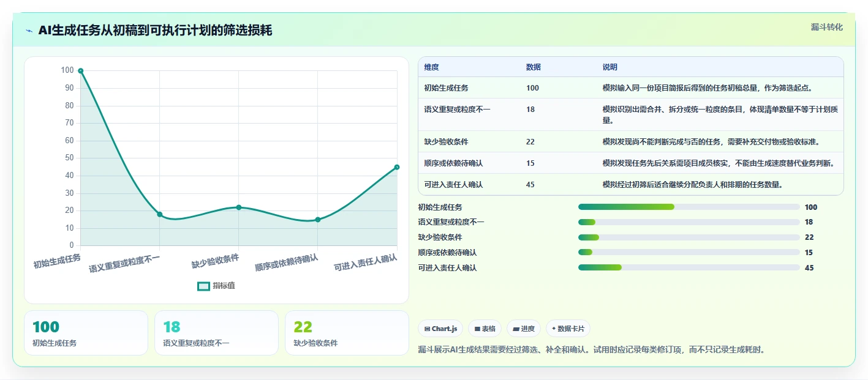Click the table data value 15
The height and width of the screenshot is (380, 868).
pos(530,163)
